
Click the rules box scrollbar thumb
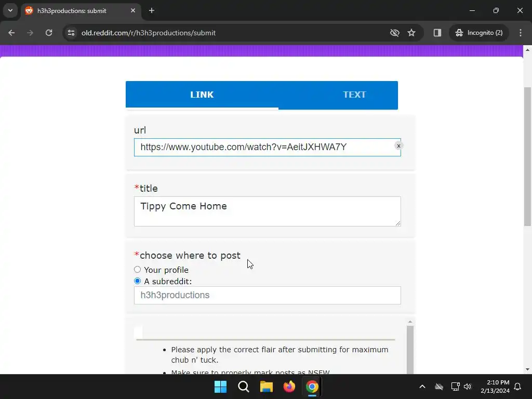410,350
